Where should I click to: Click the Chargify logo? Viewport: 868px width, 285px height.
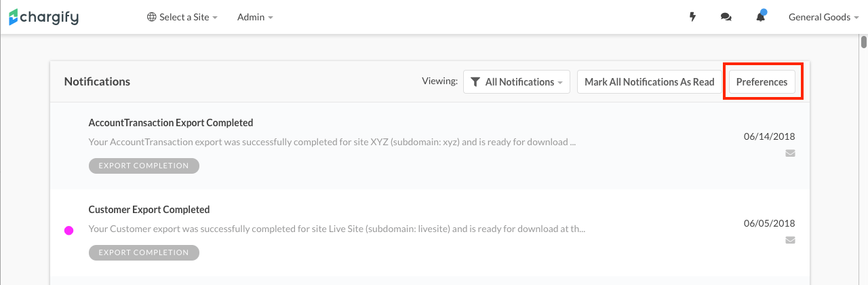(x=44, y=17)
